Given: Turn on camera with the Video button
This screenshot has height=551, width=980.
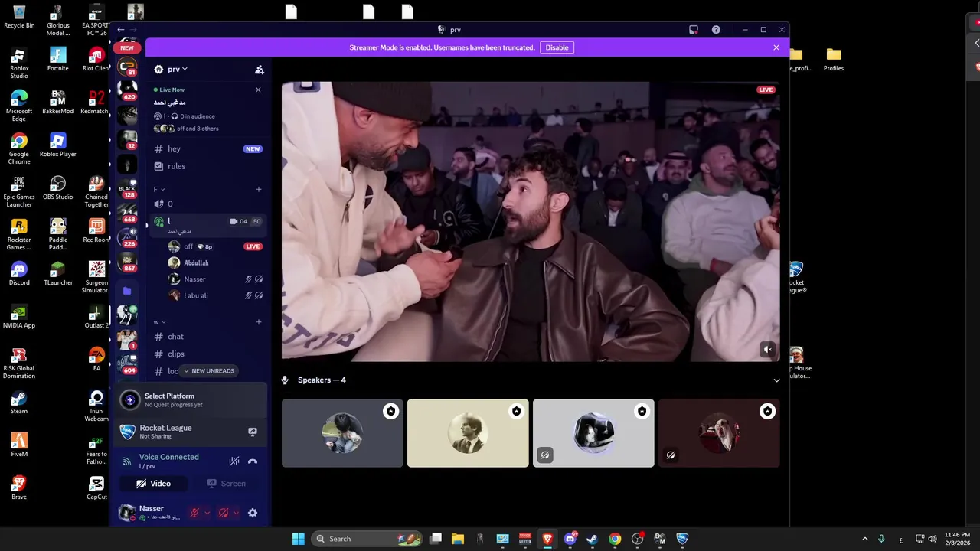Looking at the screenshot, I should [153, 484].
